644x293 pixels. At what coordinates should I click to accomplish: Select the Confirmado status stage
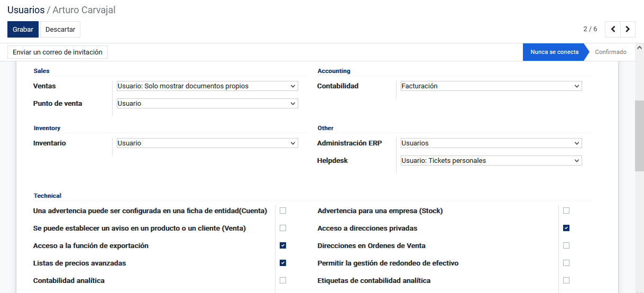[x=611, y=52]
